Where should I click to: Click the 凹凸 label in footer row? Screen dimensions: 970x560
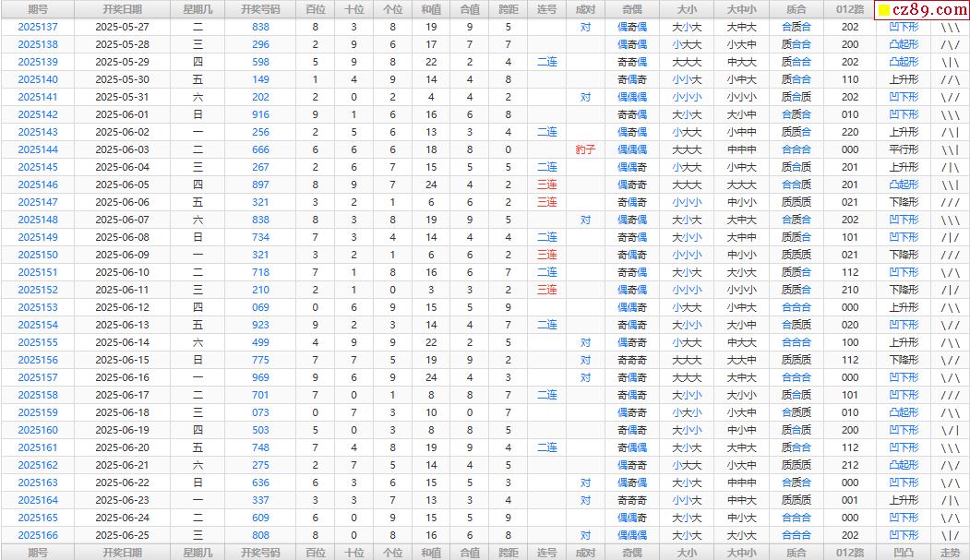pyautogui.click(x=904, y=553)
